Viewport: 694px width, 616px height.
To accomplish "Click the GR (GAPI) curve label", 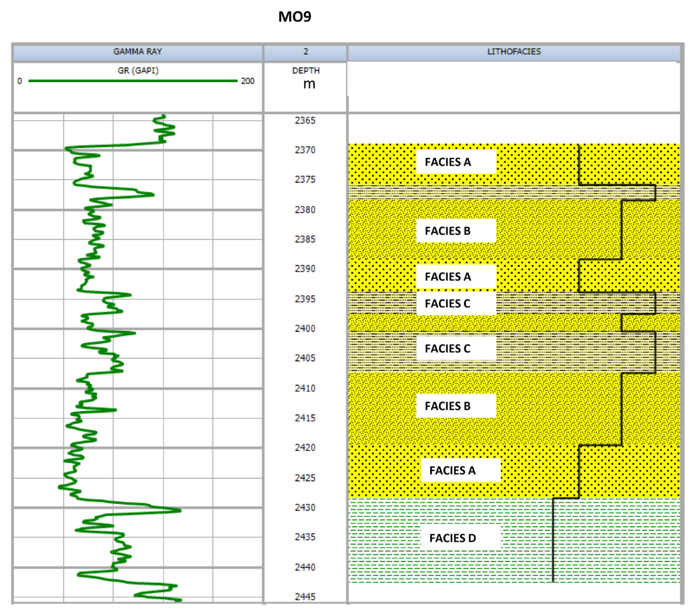I will click(x=138, y=71).
